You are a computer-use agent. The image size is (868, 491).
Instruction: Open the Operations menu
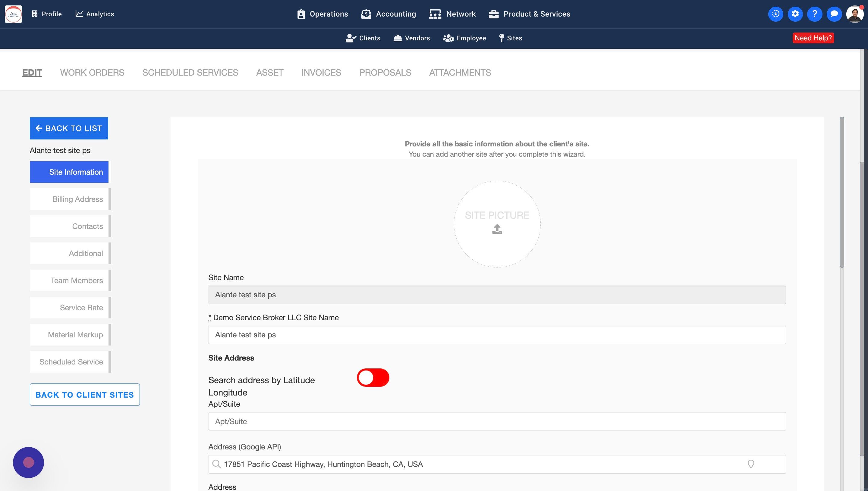[322, 14]
